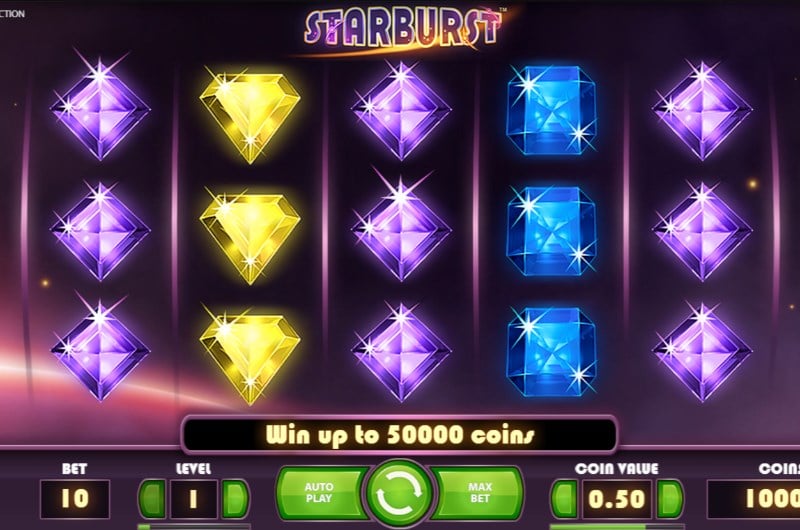Lower the coin value with left arrow
This screenshot has height=530, width=800.
pos(564,499)
